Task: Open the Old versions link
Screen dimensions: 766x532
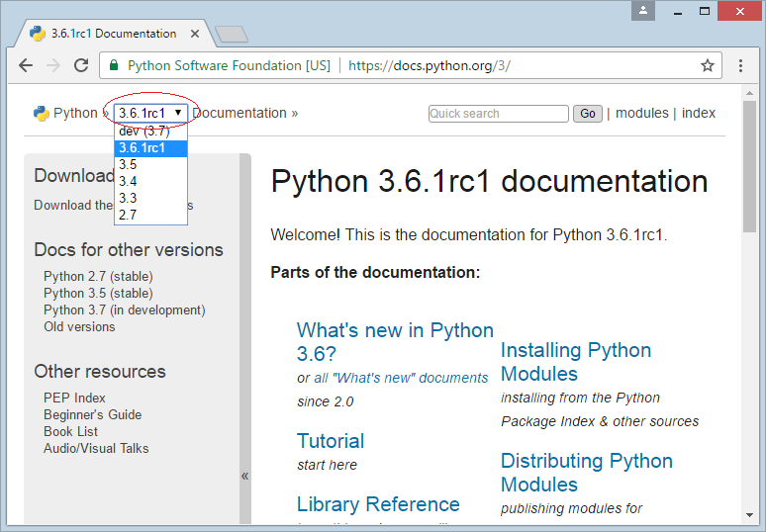Action: [79, 326]
